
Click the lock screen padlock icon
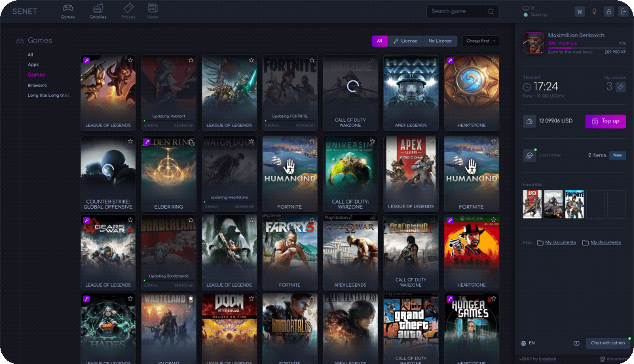pos(608,12)
